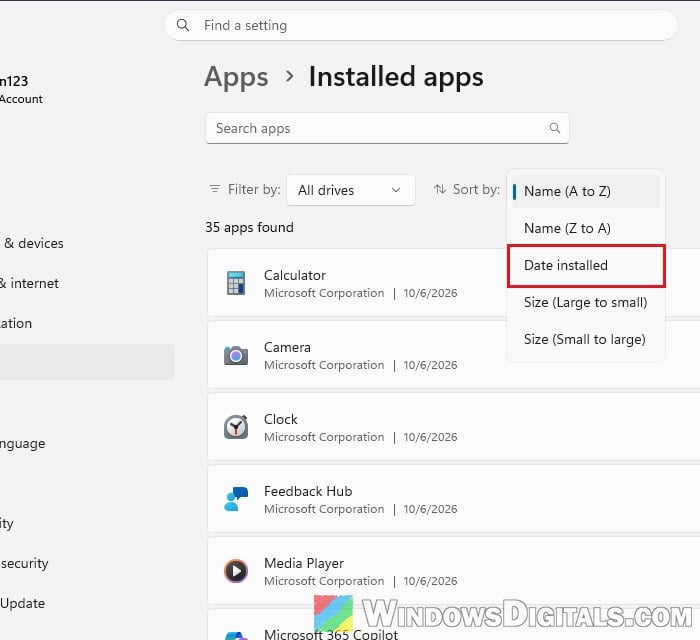Image resolution: width=700 pixels, height=640 pixels.
Task: Click the Find a setting search icon
Action: [x=183, y=25]
